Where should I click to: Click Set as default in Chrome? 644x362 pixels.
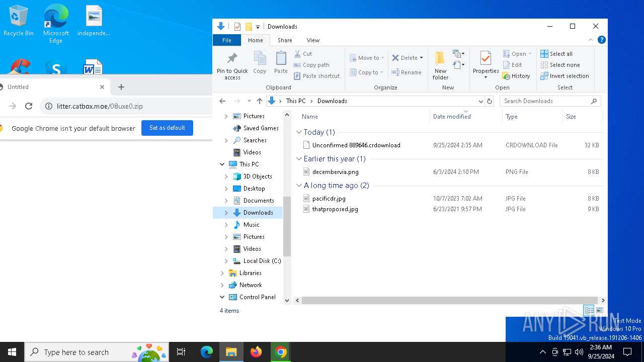click(167, 128)
